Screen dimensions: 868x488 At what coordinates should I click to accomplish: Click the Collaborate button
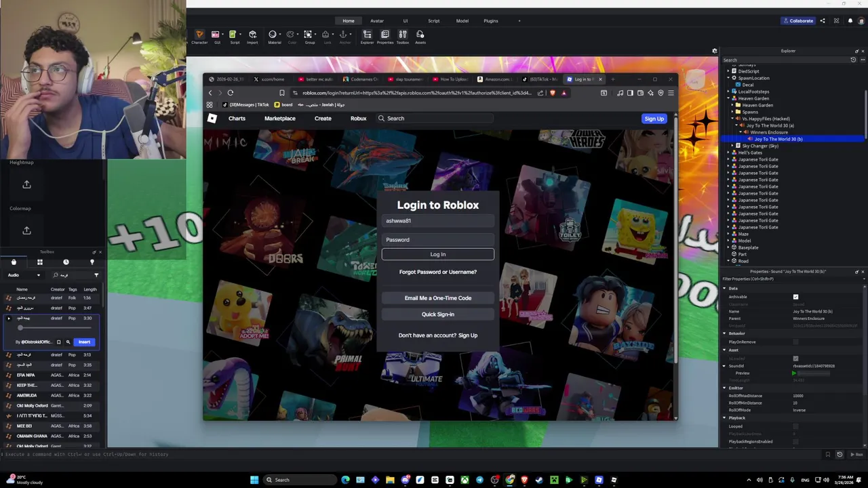(x=797, y=21)
